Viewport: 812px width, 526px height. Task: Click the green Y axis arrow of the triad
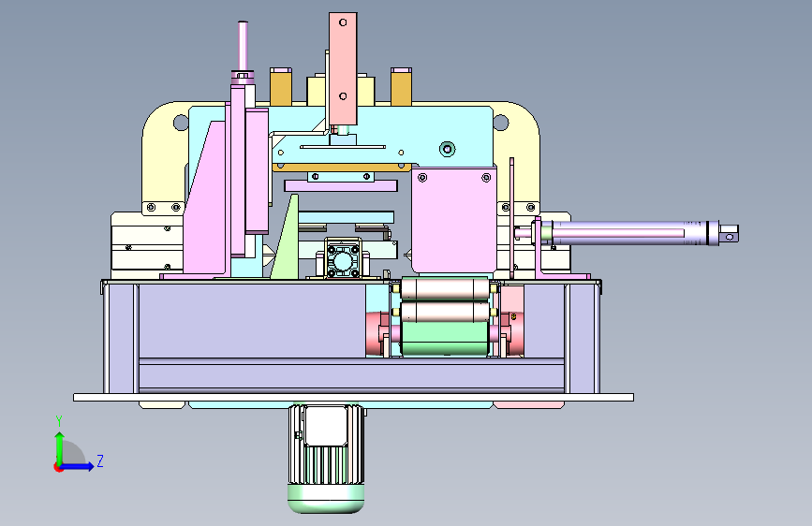click(x=60, y=447)
